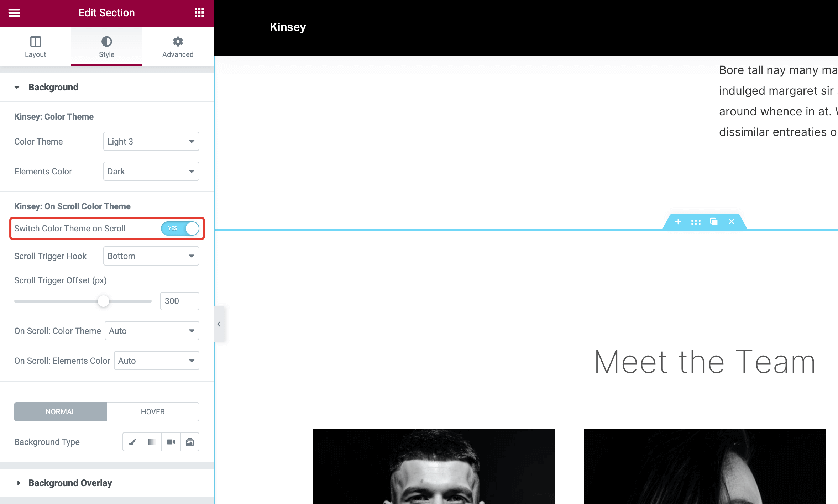This screenshot has width=838, height=504.
Task: Click the duplicate section icon
Action: (x=714, y=222)
